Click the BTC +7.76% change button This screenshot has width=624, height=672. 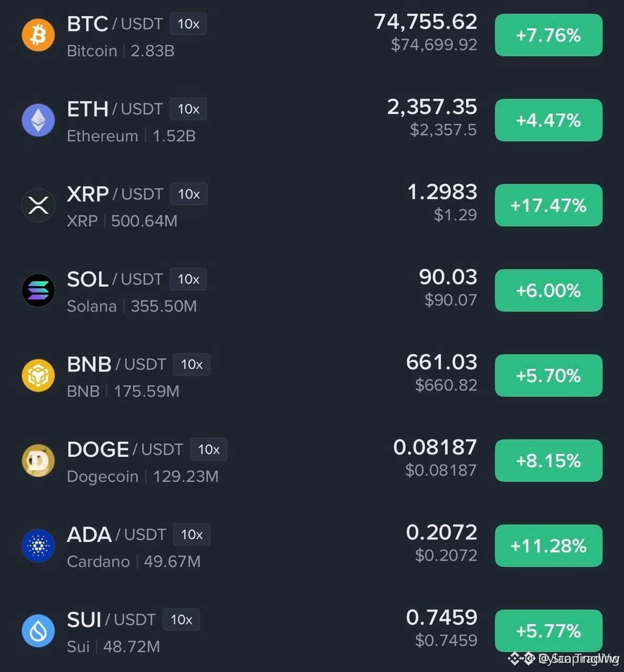click(x=548, y=35)
